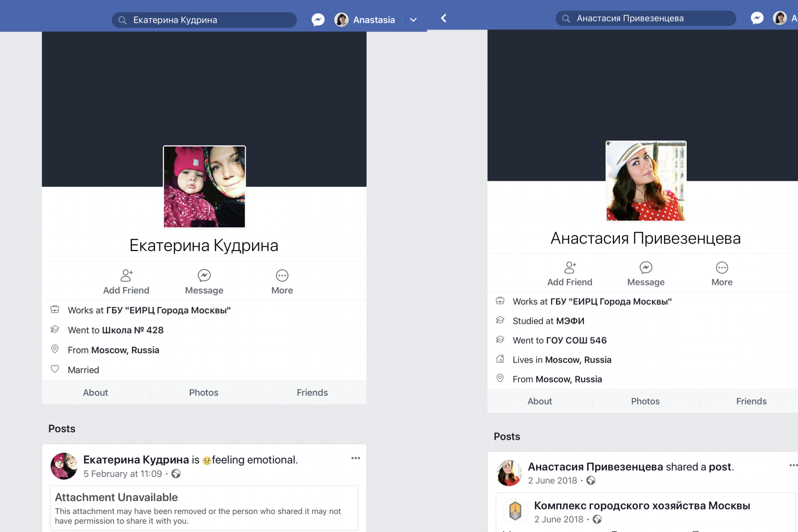The width and height of the screenshot is (798, 532).
Task: Open МЭФИ university link
Action: 570,321
